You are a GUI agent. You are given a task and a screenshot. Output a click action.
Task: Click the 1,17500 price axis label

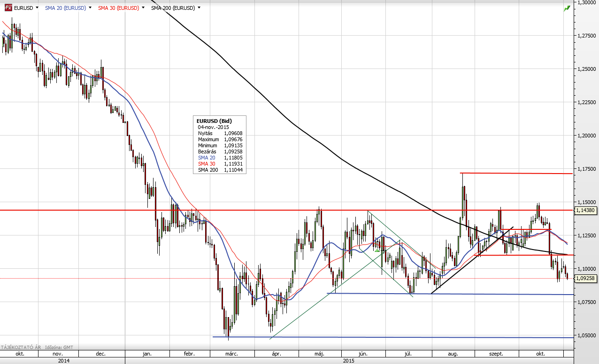(587, 169)
